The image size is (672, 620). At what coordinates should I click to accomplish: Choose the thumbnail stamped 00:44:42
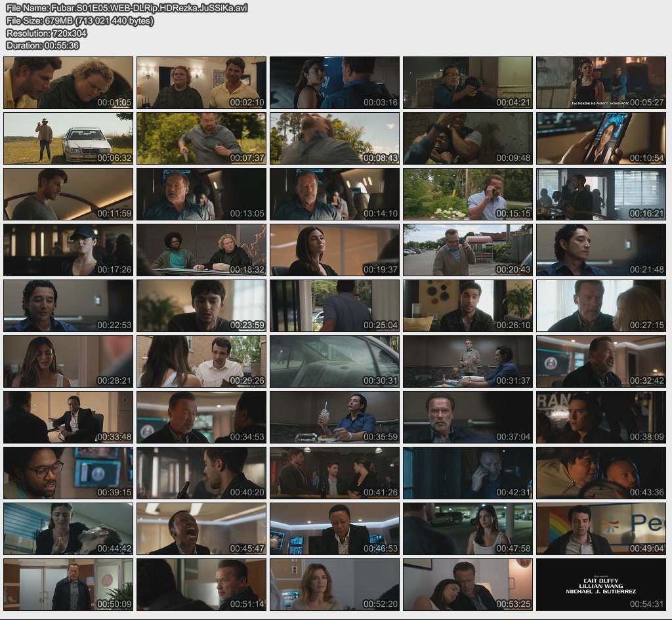68,529
